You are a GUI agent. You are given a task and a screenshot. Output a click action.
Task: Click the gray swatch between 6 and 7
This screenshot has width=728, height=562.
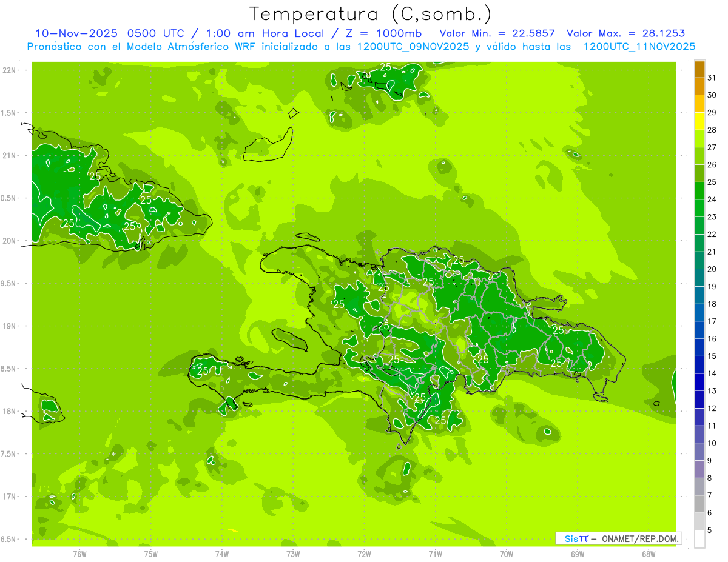pos(699,504)
